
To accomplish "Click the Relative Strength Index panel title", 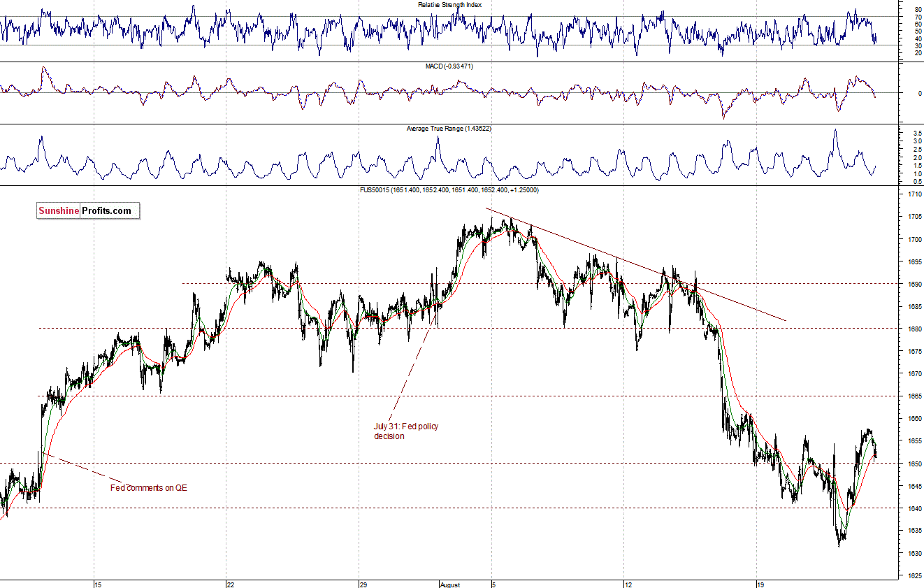I will click(x=449, y=4).
